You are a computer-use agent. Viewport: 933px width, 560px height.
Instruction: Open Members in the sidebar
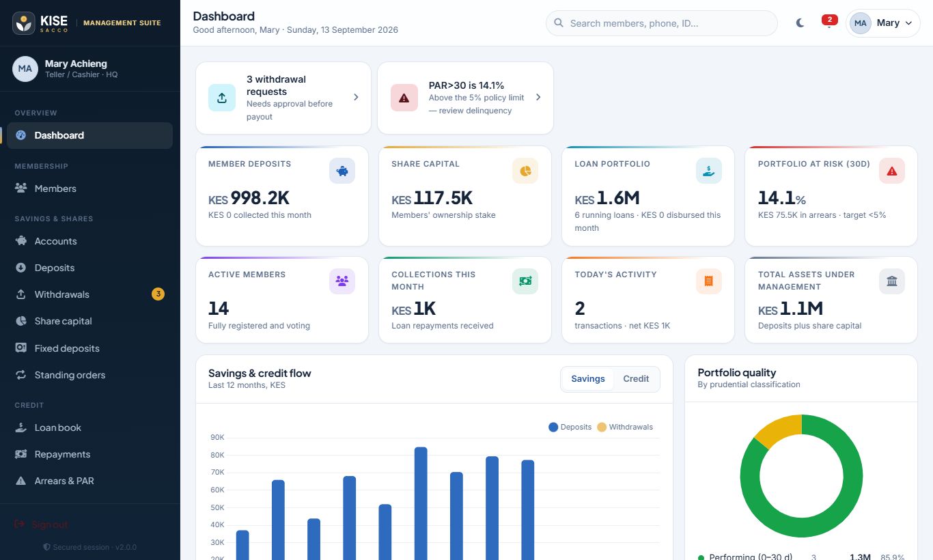pyautogui.click(x=89, y=188)
